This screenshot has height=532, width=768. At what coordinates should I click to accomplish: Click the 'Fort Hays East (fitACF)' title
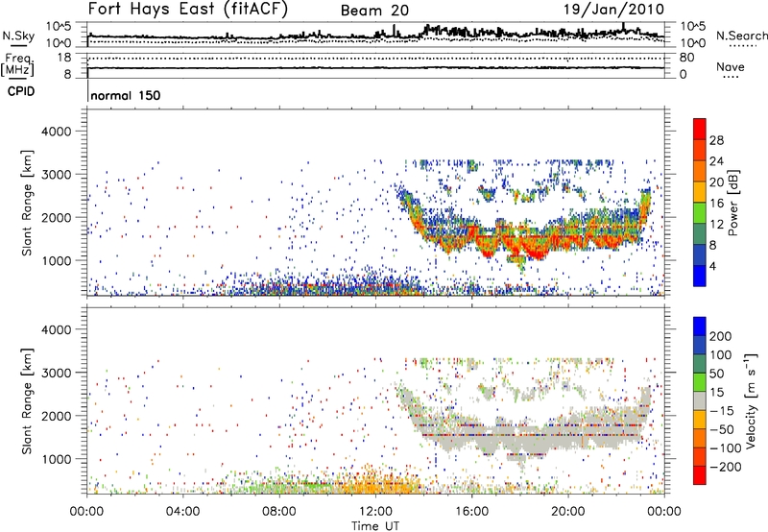point(188,9)
